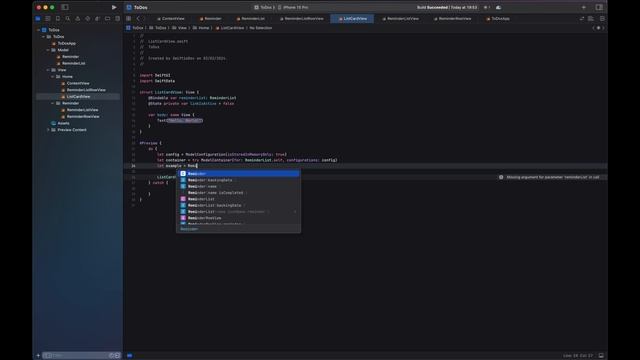Go back in editor history
Image resolution: width=640 pixels, height=360 pixels.
138,18
